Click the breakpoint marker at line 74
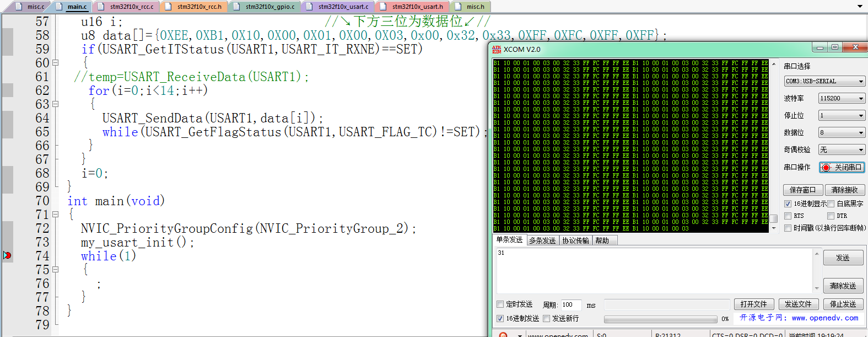This screenshot has width=868, height=337. [7, 255]
